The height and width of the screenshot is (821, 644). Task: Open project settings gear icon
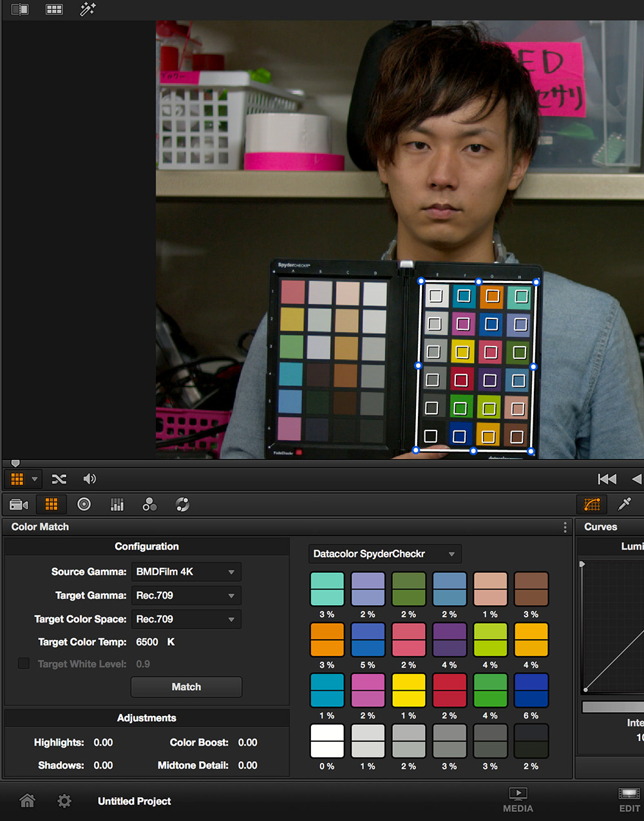coord(64,801)
